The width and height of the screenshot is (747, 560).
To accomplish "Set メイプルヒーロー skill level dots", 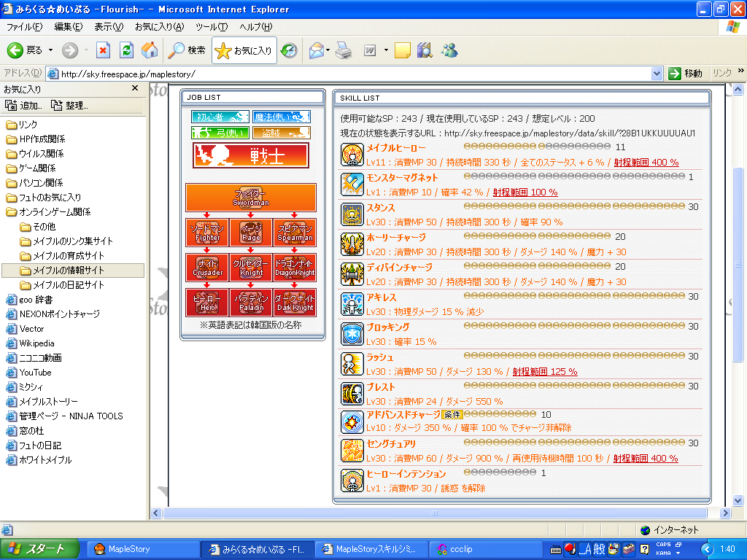I will (537, 146).
